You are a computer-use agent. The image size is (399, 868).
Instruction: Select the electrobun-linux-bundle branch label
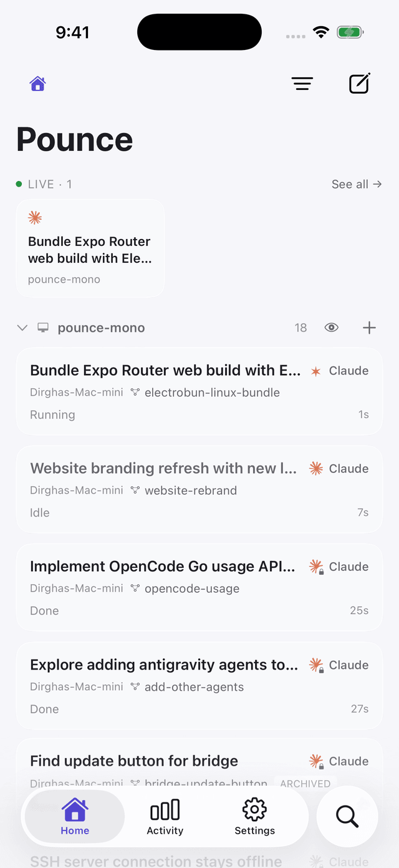(x=212, y=393)
